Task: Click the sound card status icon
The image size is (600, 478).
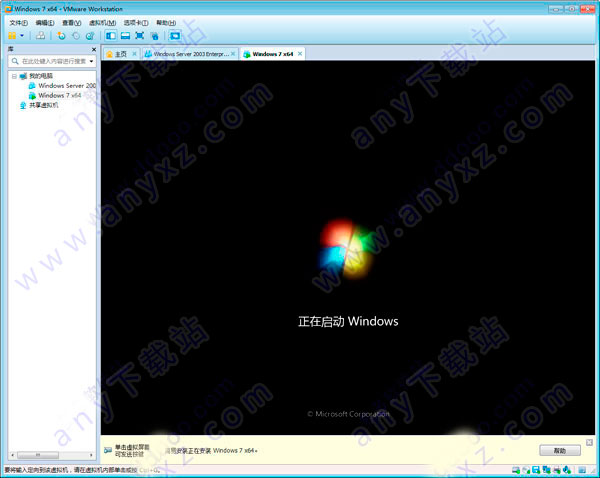Action: click(567, 470)
